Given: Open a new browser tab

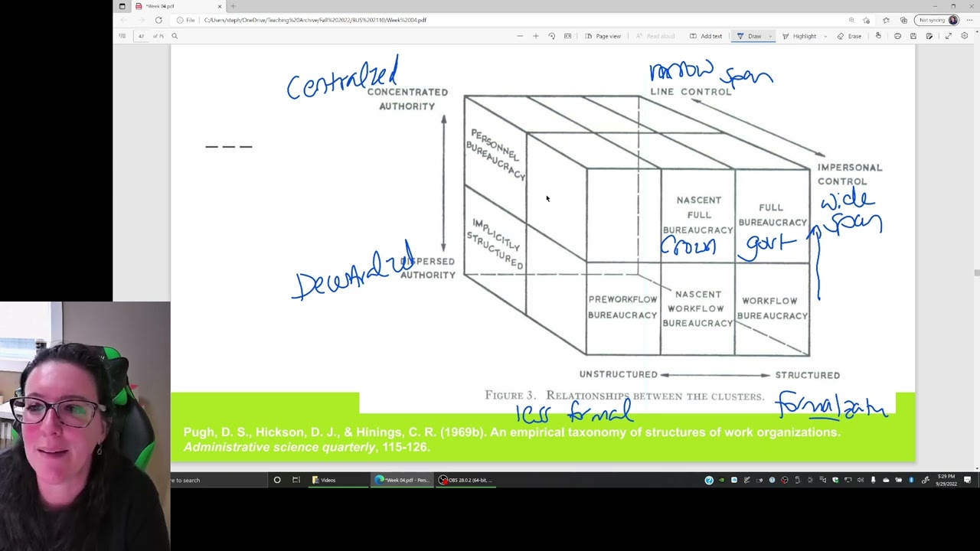Looking at the screenshot, I should click(233, 6).
